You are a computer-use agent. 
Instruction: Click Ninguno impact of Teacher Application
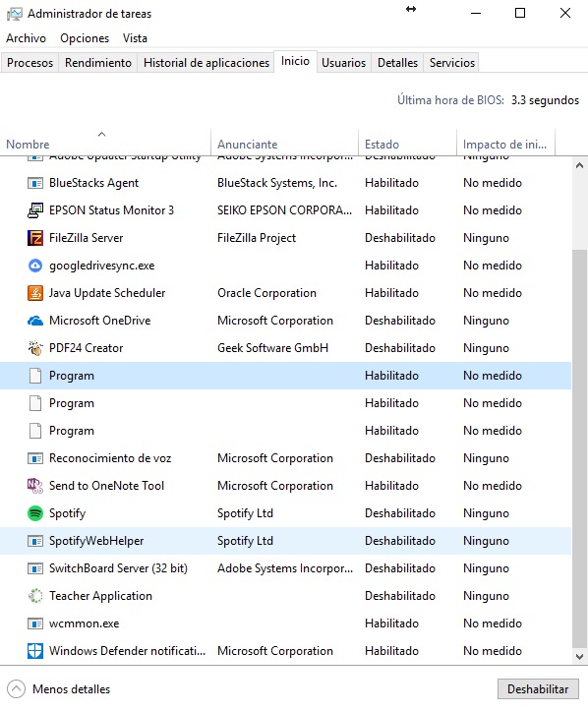coord(486,596)
